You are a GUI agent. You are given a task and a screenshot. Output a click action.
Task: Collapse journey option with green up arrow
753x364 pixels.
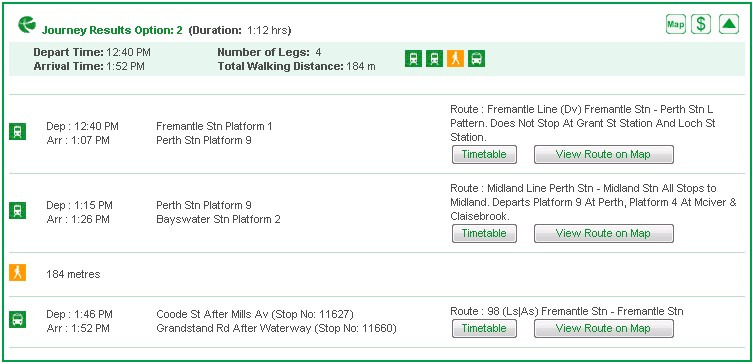pos(729,24)
